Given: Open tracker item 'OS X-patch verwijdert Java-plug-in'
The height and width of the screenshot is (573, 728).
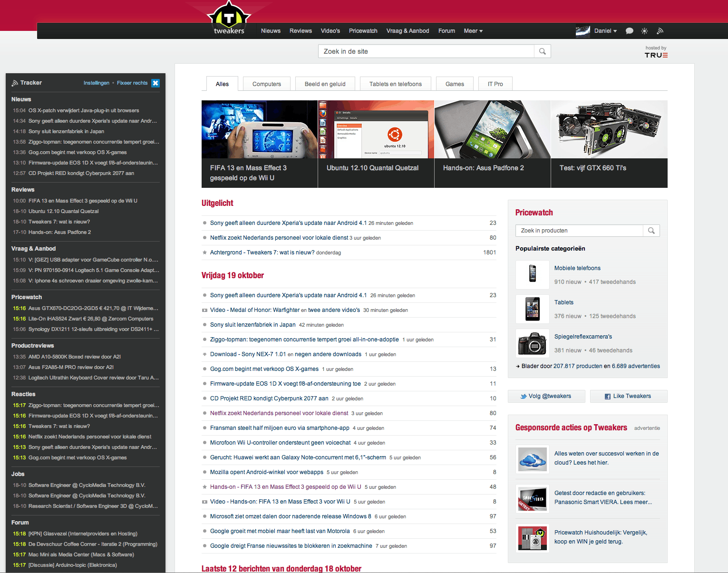Looking at the screenshot, I should coord(84,110).
